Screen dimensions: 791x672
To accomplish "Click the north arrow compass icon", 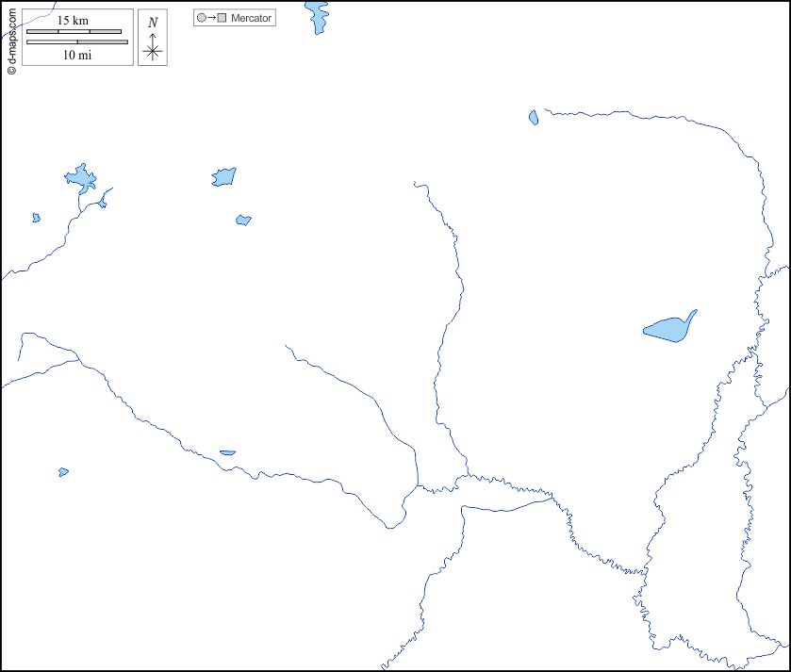I will point(153,49).
